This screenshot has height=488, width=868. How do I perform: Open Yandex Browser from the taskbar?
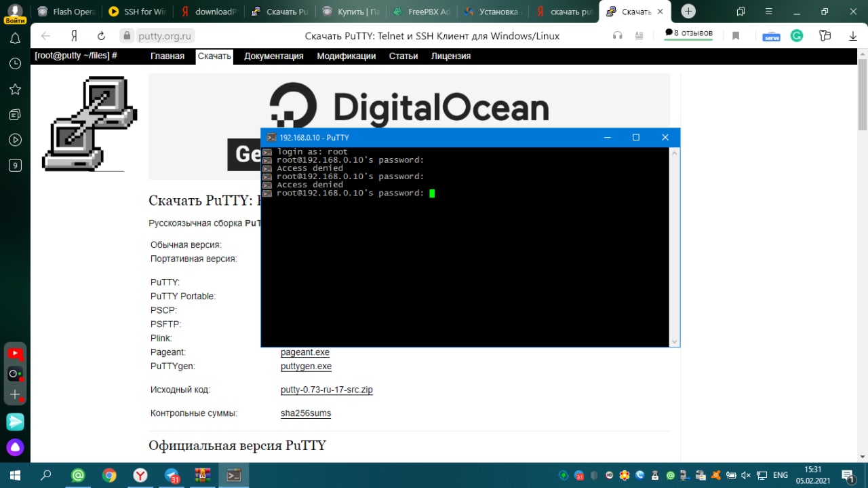(140, 475)
